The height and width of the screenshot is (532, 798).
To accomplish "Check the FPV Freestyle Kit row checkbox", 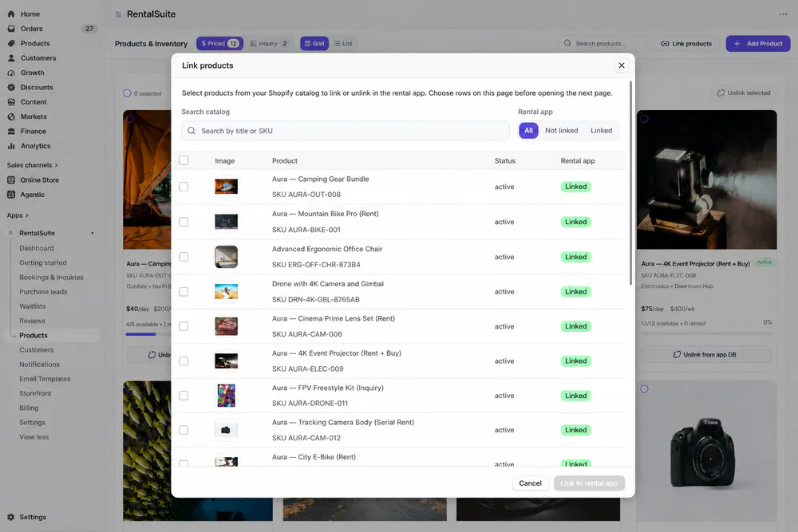I will [184, 396].
